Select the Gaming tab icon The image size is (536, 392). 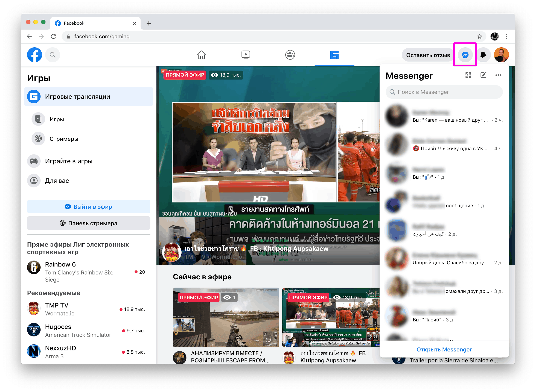[x=334, y=55]
